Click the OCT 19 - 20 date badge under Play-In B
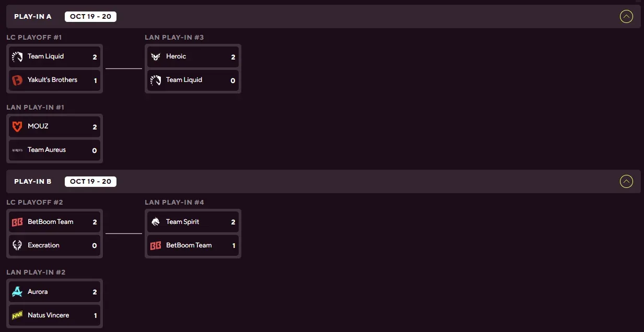 [x=90, y=181]
